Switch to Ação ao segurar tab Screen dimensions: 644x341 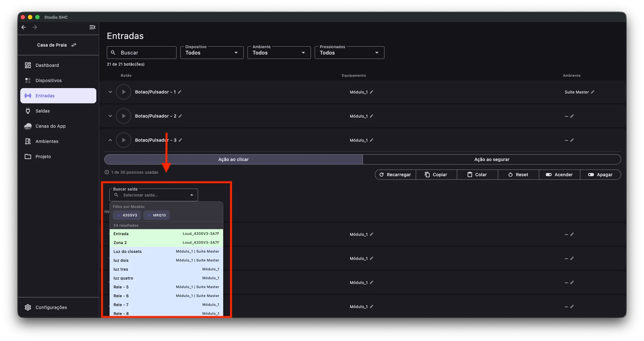point(492,159)
